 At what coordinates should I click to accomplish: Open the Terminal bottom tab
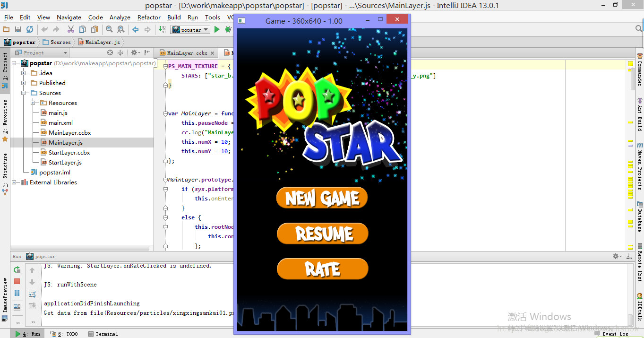click(x=103, y=334)
